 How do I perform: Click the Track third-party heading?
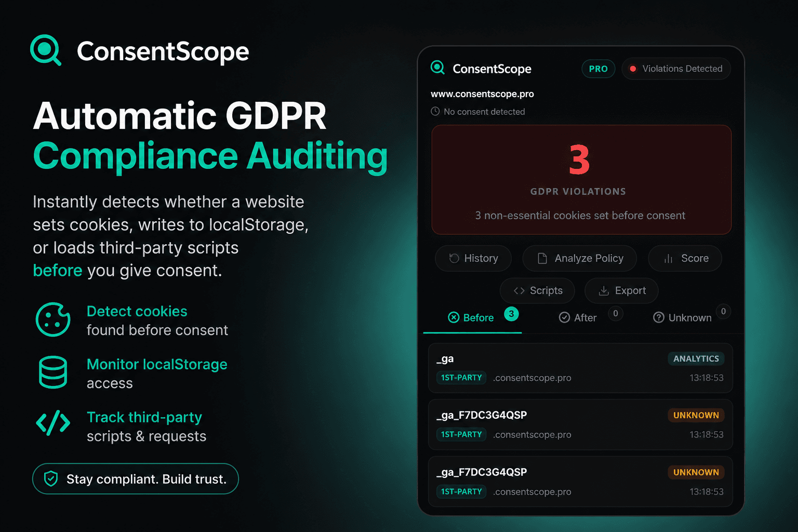click(x=144, y=417)
